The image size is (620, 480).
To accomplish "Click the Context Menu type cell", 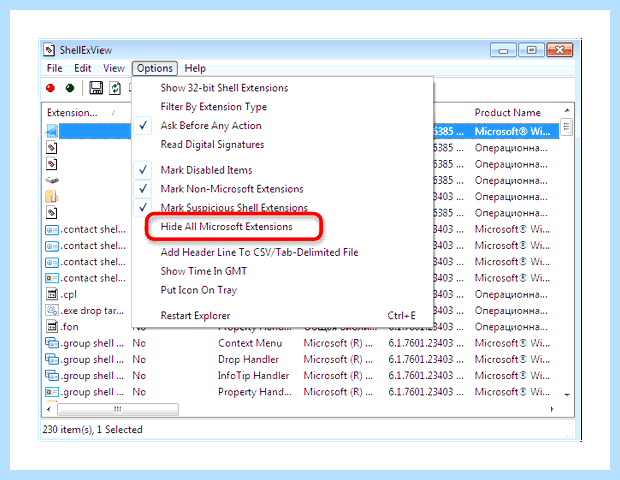I will pos(250,343).
